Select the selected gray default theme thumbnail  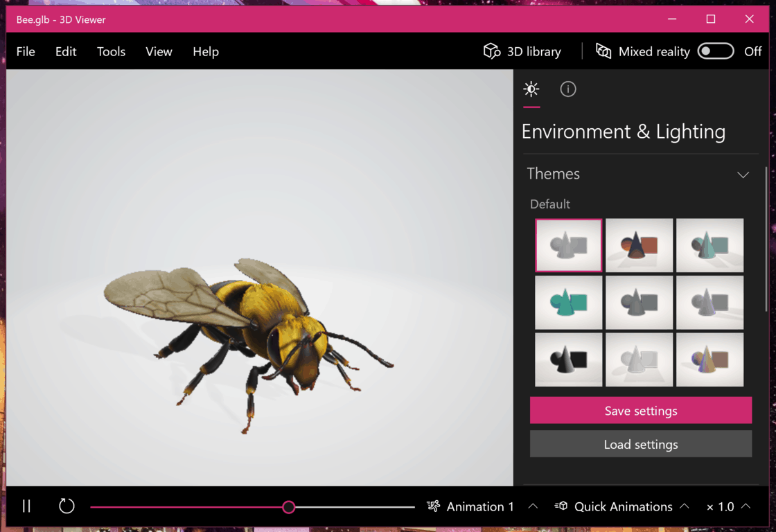568,245
